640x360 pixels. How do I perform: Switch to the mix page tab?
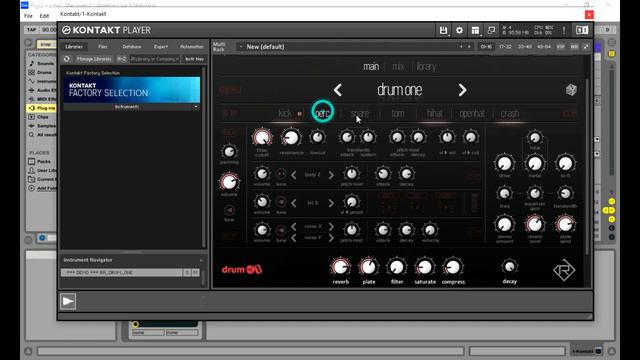pos(398,67)
